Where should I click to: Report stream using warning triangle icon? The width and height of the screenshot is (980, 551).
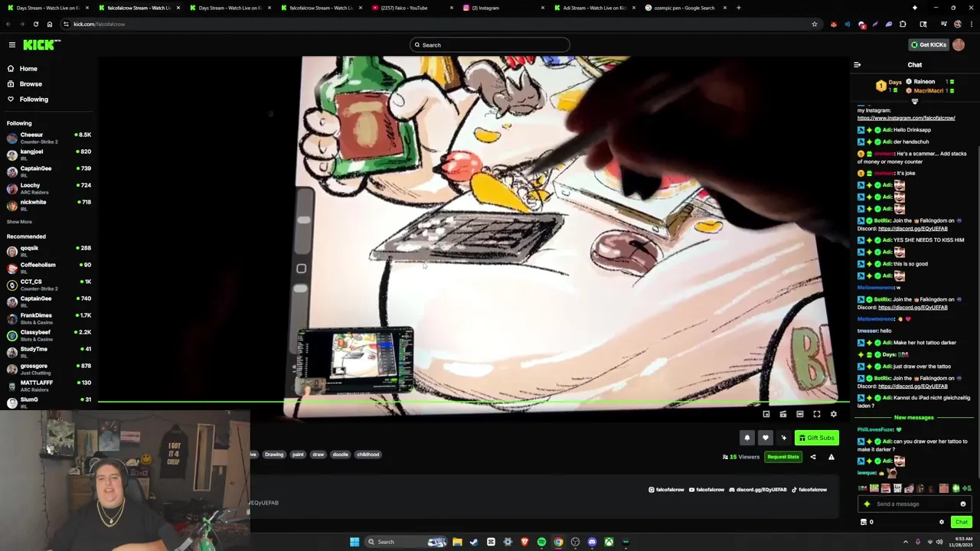point(831,457)
